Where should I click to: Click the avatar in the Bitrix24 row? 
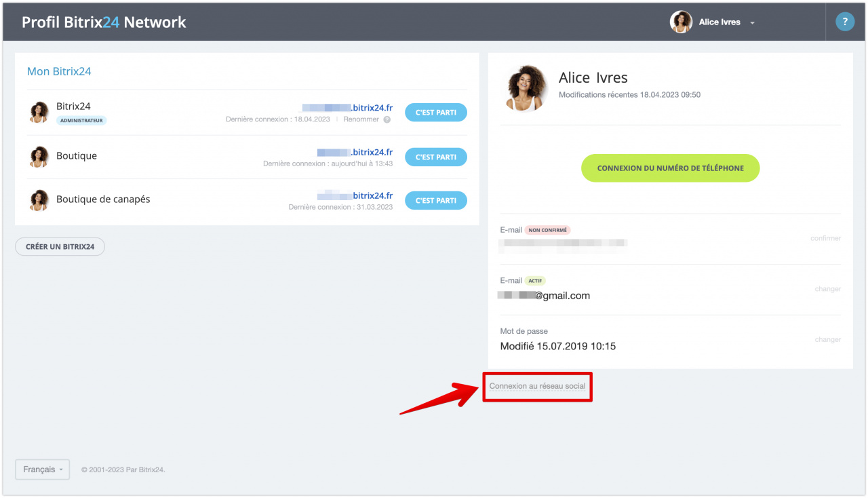click(x=39, y=113)
